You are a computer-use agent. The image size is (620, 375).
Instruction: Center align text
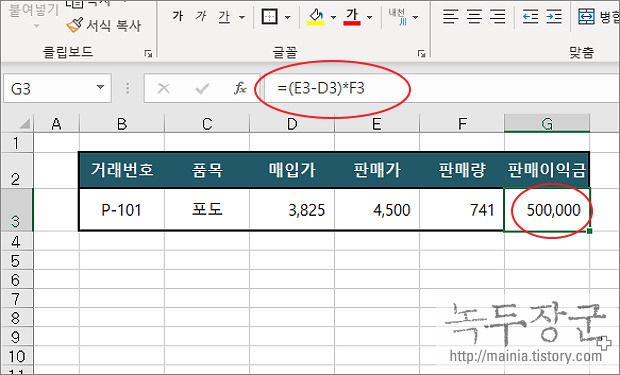(474, 17)
